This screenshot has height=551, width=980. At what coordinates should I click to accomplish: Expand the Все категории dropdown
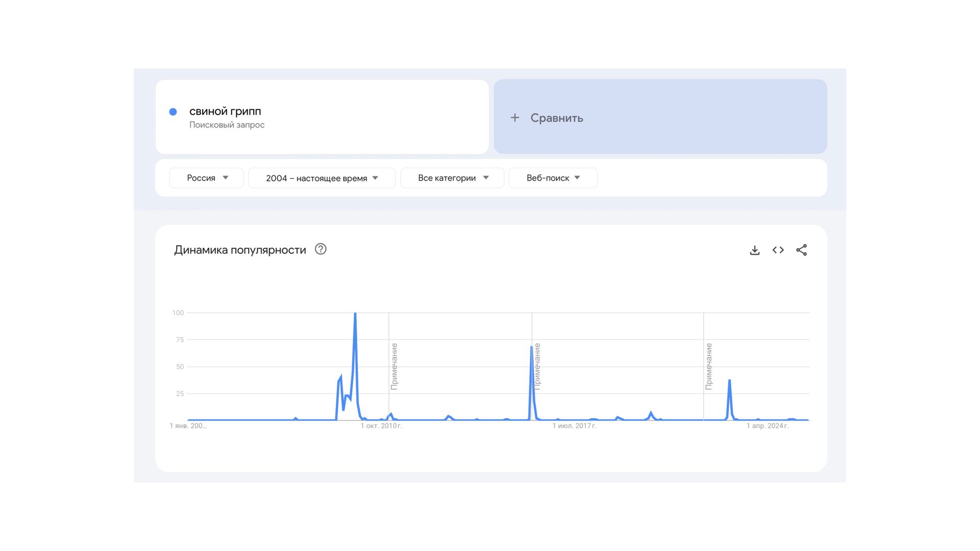coord(452,178)
